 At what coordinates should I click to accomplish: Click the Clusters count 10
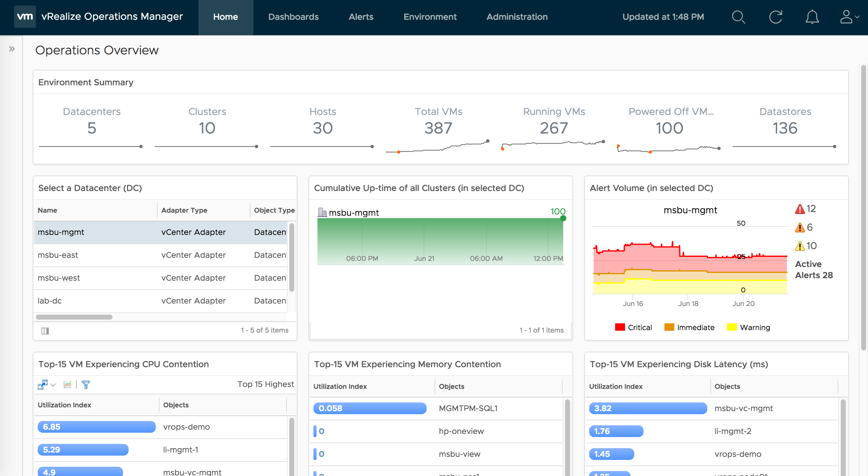click(x=207, y=128)
